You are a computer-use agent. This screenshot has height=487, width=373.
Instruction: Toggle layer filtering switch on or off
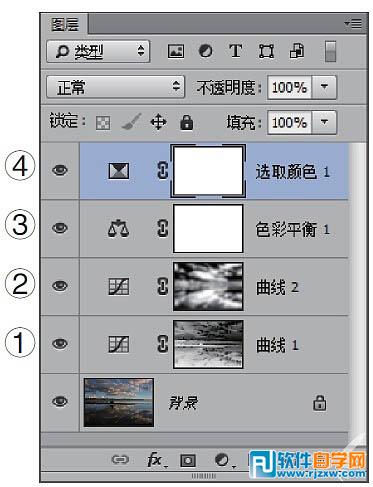click(x=330, y=51)
